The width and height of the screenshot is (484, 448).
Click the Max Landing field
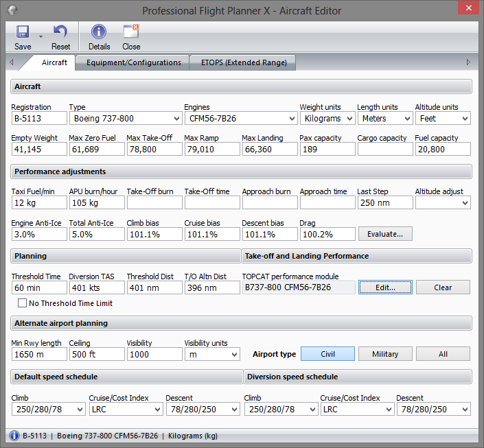[270, 150]
